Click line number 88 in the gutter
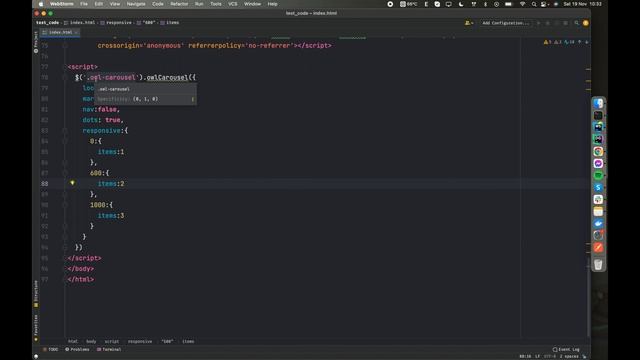The height and width of the screenshot is (360, 640). tap(44, 184)
